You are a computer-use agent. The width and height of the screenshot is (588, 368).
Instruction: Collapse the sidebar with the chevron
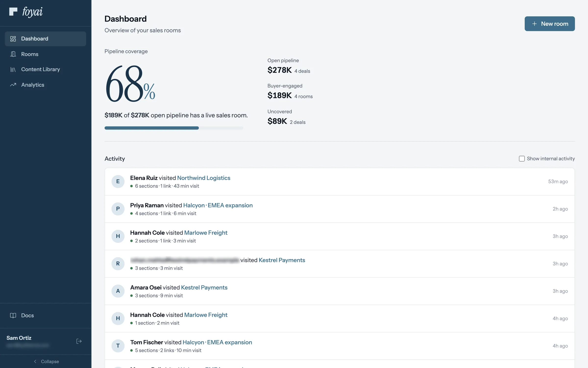(x=35, y=361)
